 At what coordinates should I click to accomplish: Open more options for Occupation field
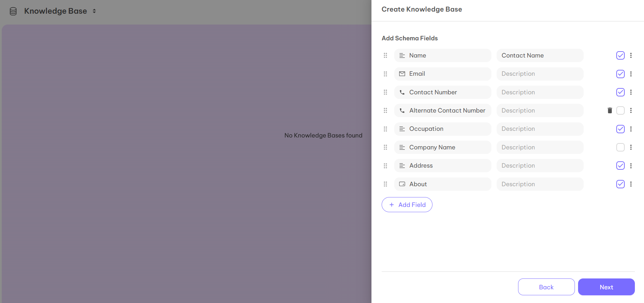click(631, 129)
